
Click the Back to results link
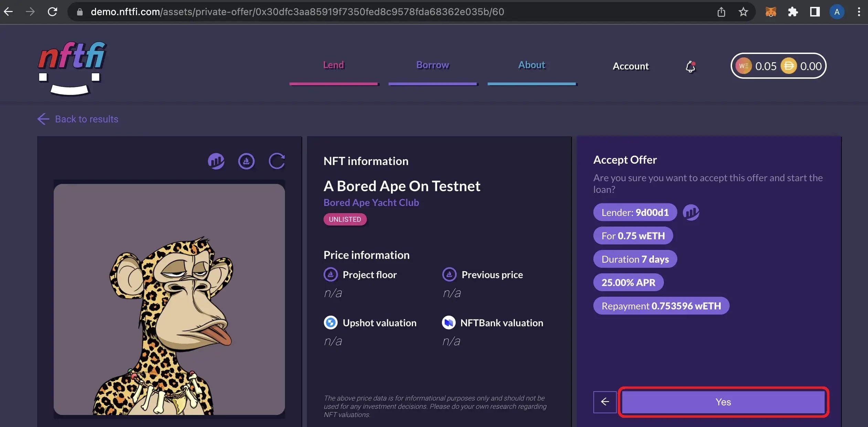click(x=78, y=119)
